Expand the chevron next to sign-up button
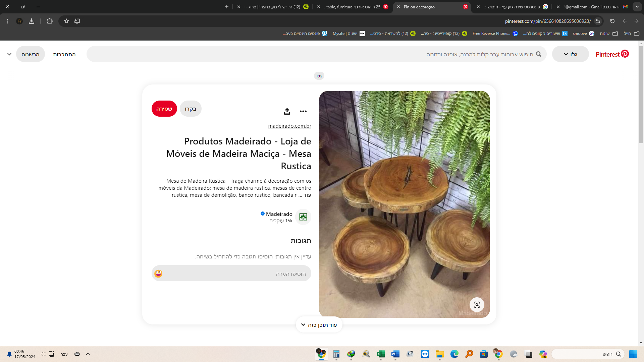Viewport: 644px width, 362px height. pyautogui.click(x=9, y=54)
